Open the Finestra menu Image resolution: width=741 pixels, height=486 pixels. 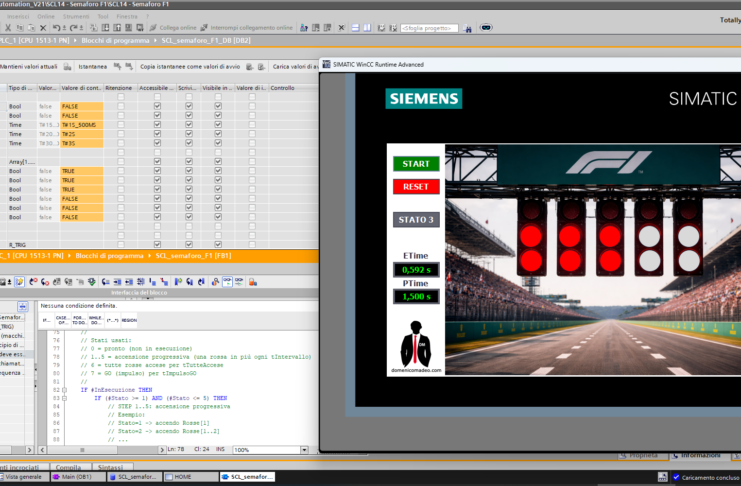(127, 16)
